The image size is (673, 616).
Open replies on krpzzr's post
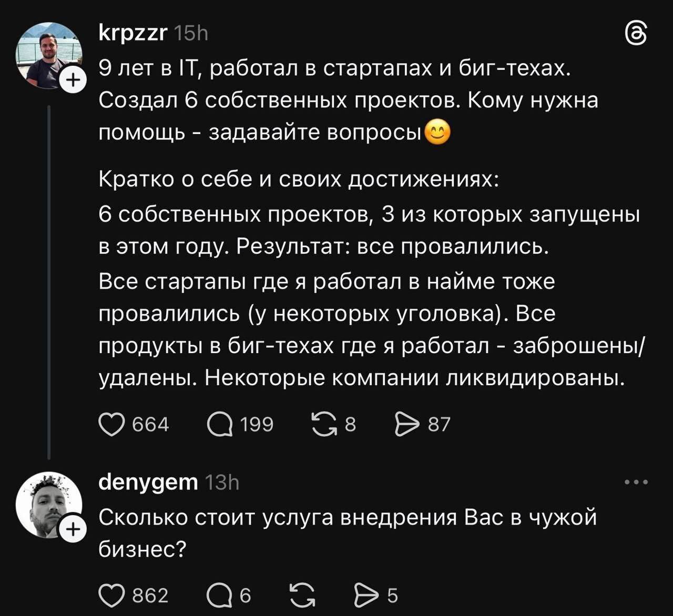(220, 424)
